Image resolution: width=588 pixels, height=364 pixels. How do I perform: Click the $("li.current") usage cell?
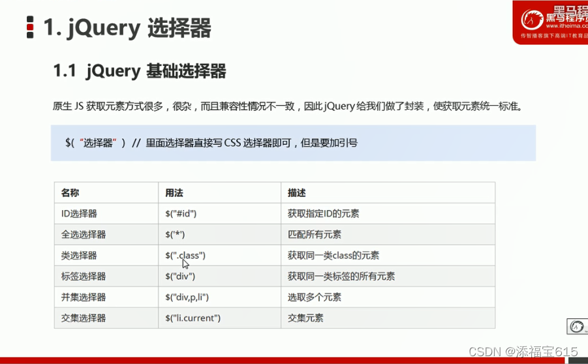pyautogui.click(x=220, y=318)
